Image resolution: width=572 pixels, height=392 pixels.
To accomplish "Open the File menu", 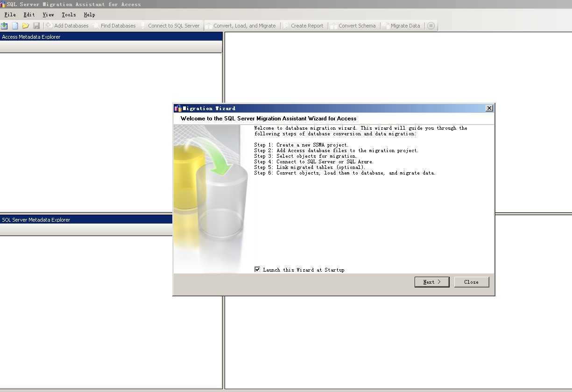I will [x=10, y=14].
